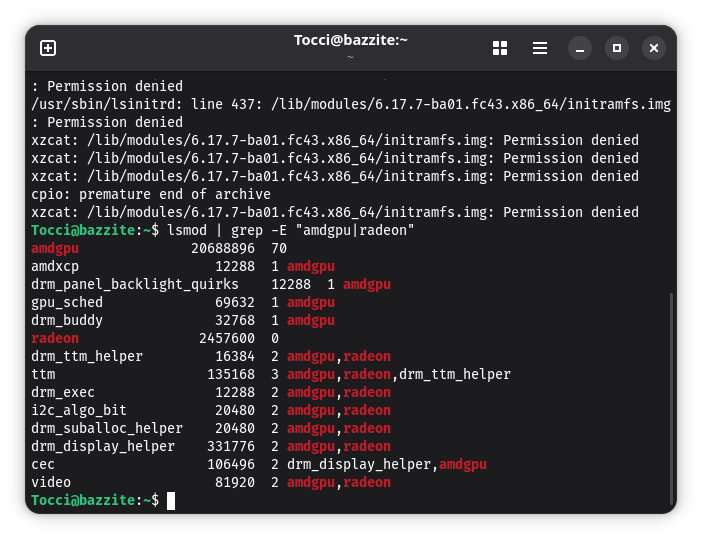Open the hamburger main menu
This screenshot has height=539, width=702.
tap(540, 48)
